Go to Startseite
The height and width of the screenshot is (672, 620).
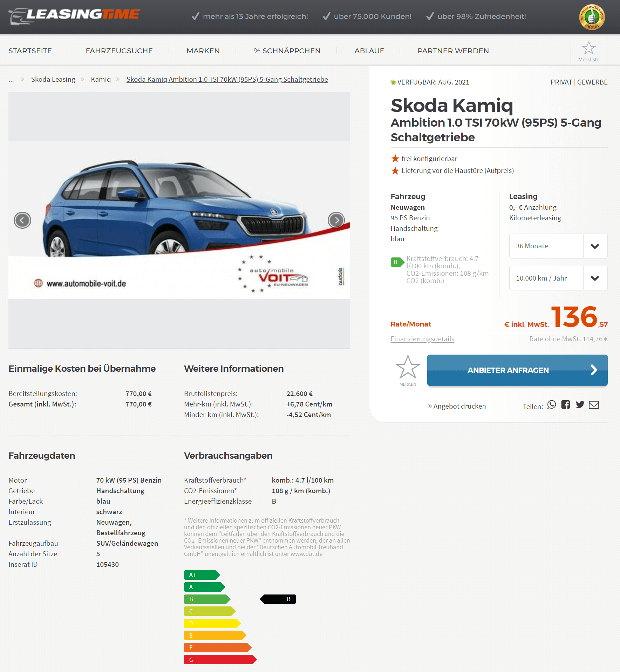30,51
